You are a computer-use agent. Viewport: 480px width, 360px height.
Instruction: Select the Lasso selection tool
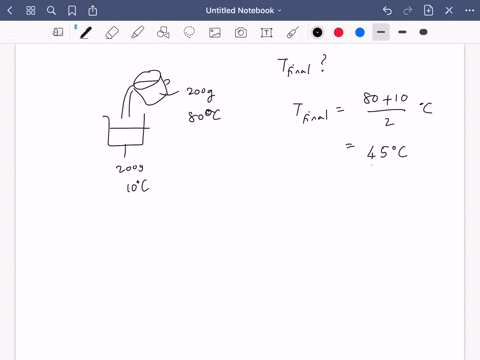pyautogui.click(x=189, y=32)
